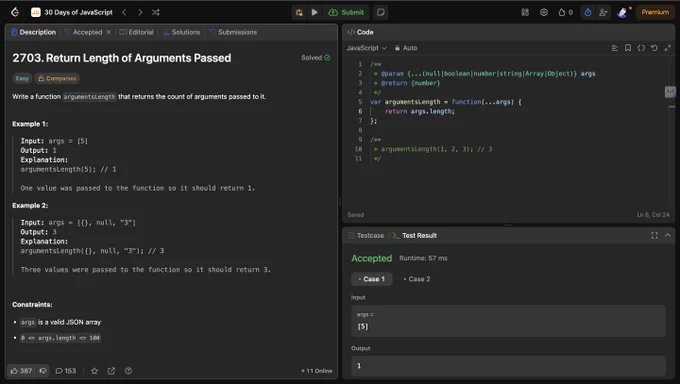Select Case 2
This screenshot has height=384, width=680.
(417, 279)
